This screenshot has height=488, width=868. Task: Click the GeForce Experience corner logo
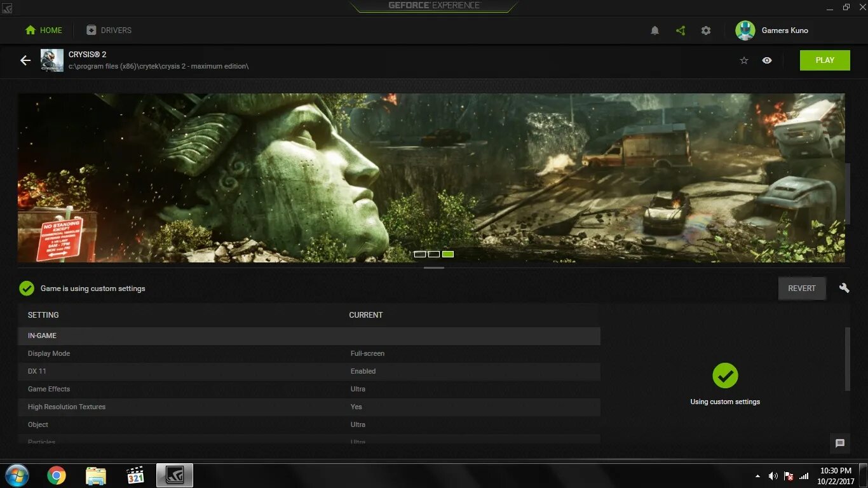7,7
